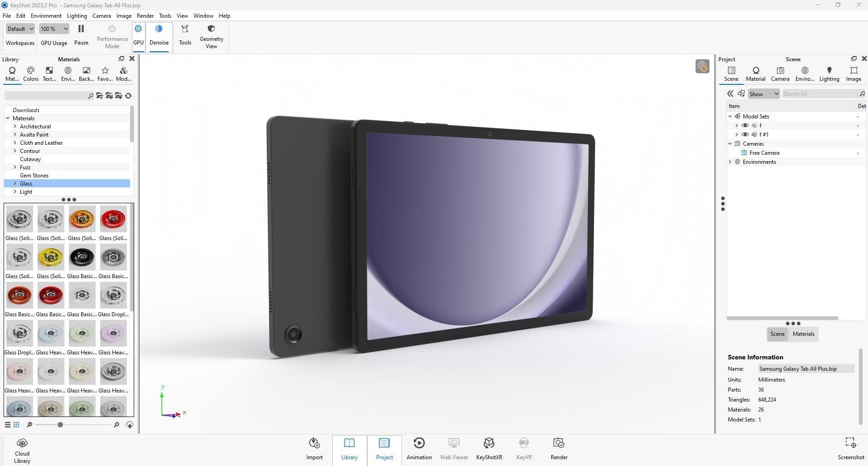Screen dimensions: 868x466
Task: Select the yellow Glass (Solid) thumbnail
Action: click(x=51, y=257)
